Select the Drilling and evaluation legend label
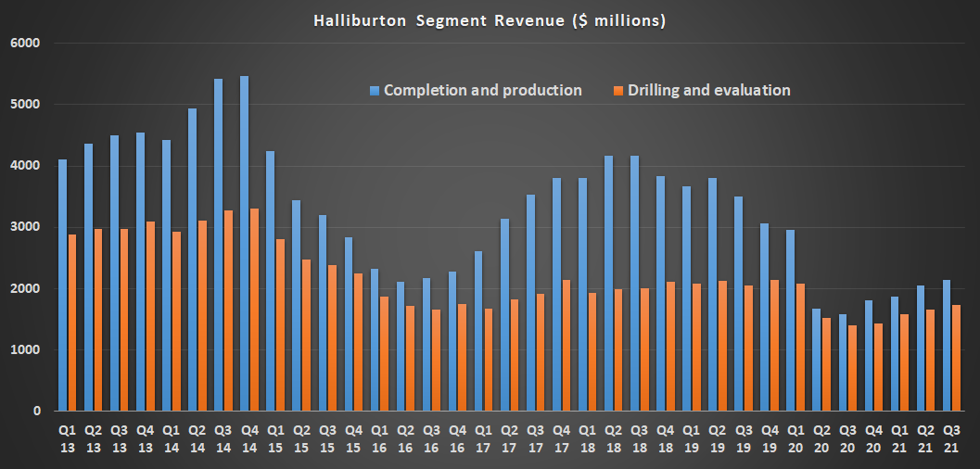This screenshot has width=980, height=469. [x=708, y=90]
